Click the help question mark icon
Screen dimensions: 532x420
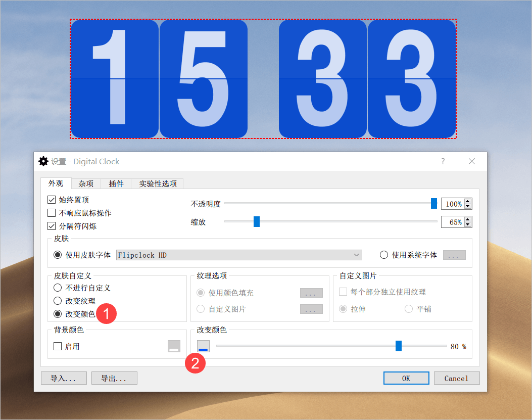[x=443, y=161]
